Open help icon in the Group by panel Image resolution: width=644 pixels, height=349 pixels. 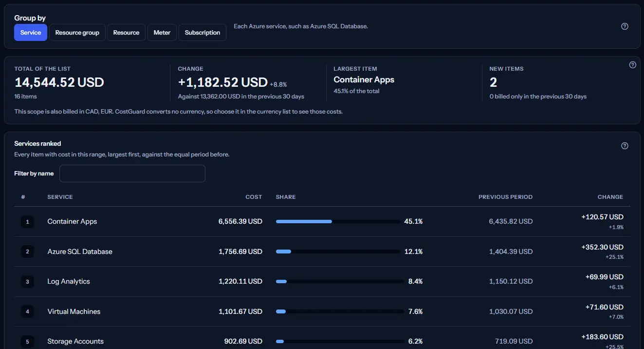click(x=625, y=26)
